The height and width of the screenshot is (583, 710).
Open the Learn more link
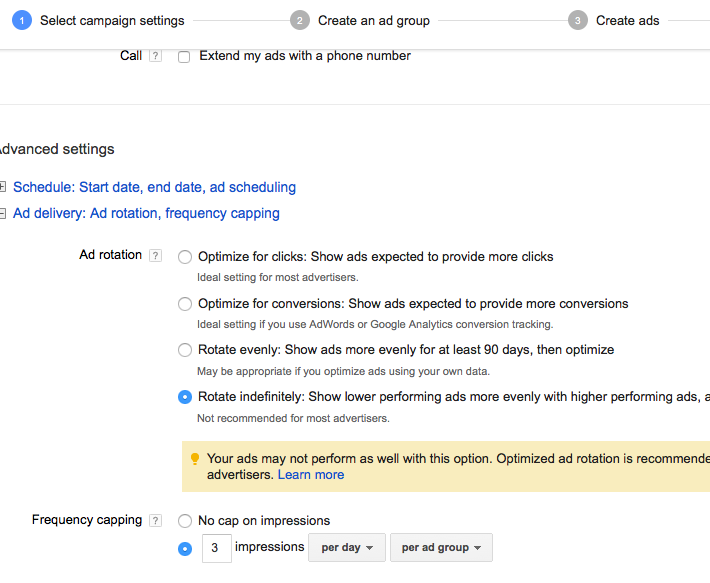coord(310,475)
